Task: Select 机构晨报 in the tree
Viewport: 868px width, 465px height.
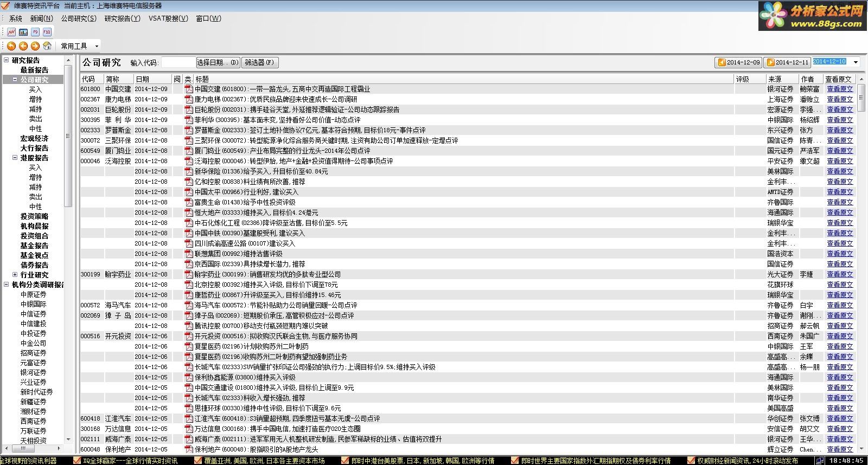Action: point(34,226)
